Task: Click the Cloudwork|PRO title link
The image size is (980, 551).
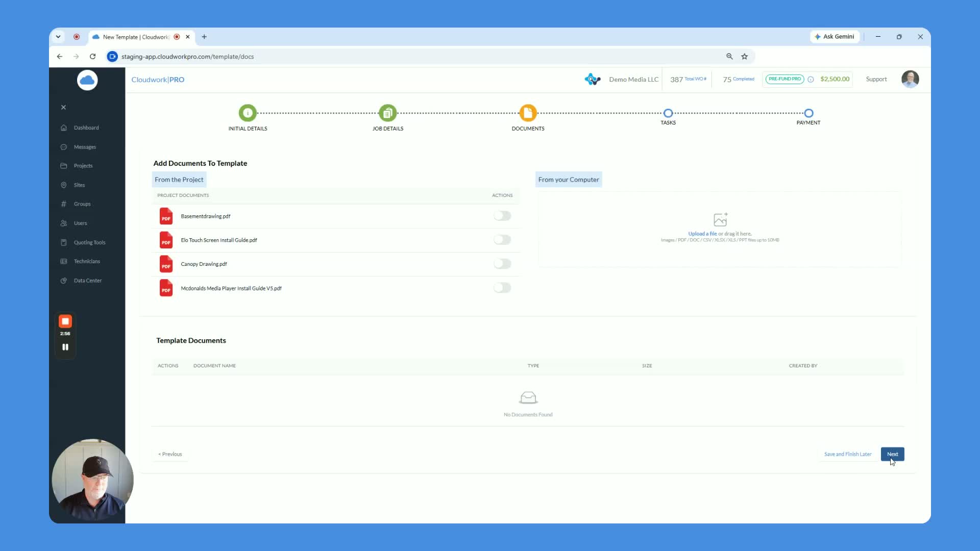Action: pos(158,80)
